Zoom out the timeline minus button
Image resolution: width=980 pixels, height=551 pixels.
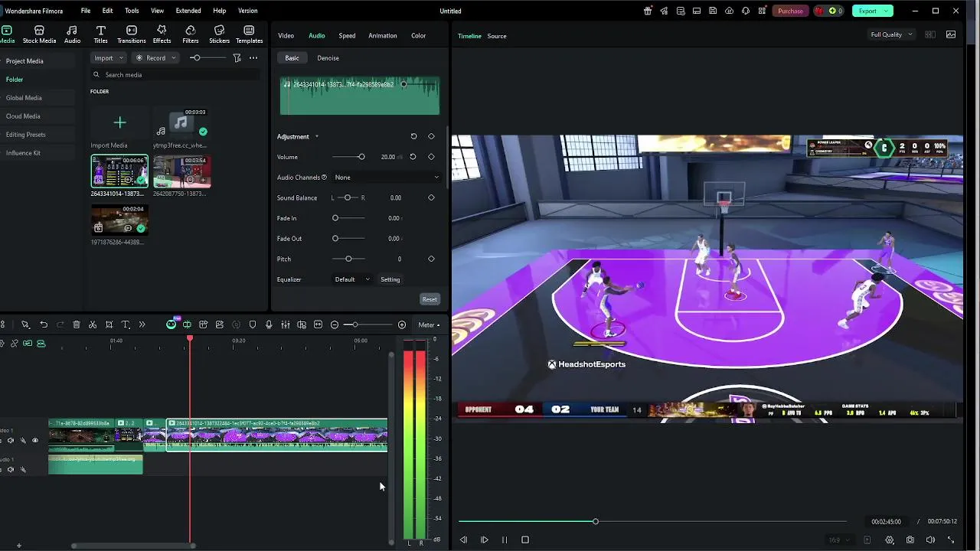pos(335,324)
